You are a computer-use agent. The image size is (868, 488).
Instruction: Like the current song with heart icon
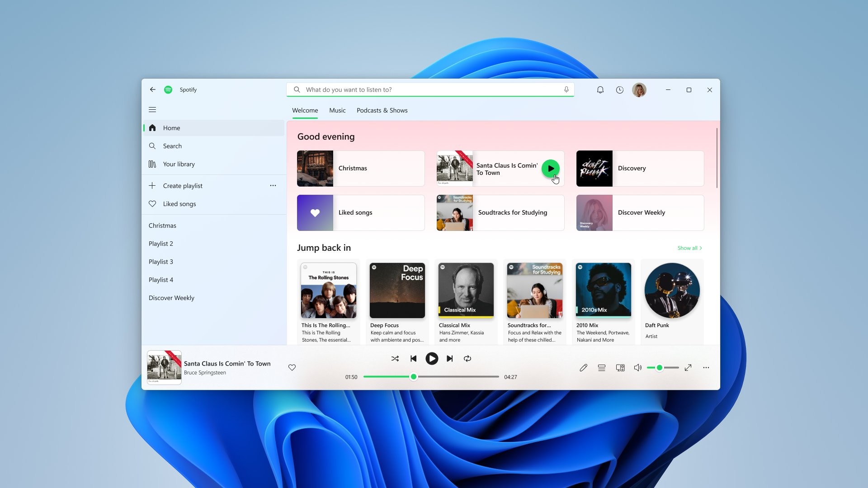[x=292, y=368]
